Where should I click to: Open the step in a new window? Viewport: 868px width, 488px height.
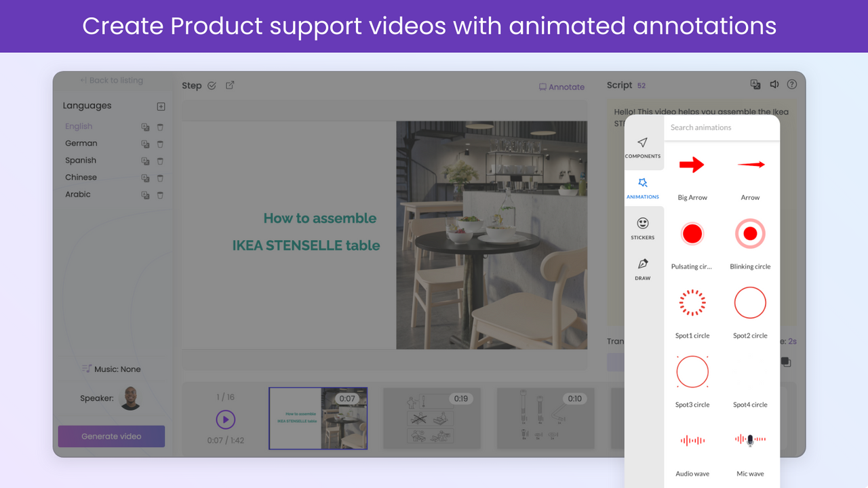(230, 85)
